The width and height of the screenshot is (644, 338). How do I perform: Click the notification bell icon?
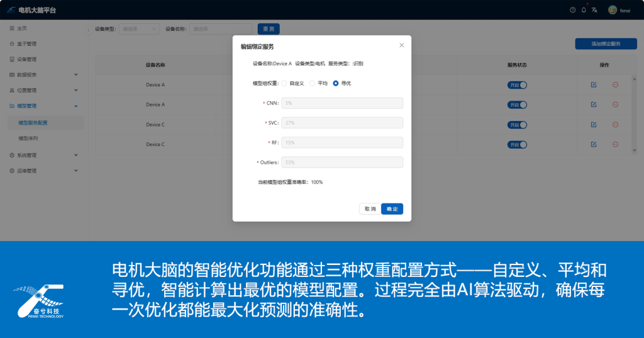click(584, 10)
